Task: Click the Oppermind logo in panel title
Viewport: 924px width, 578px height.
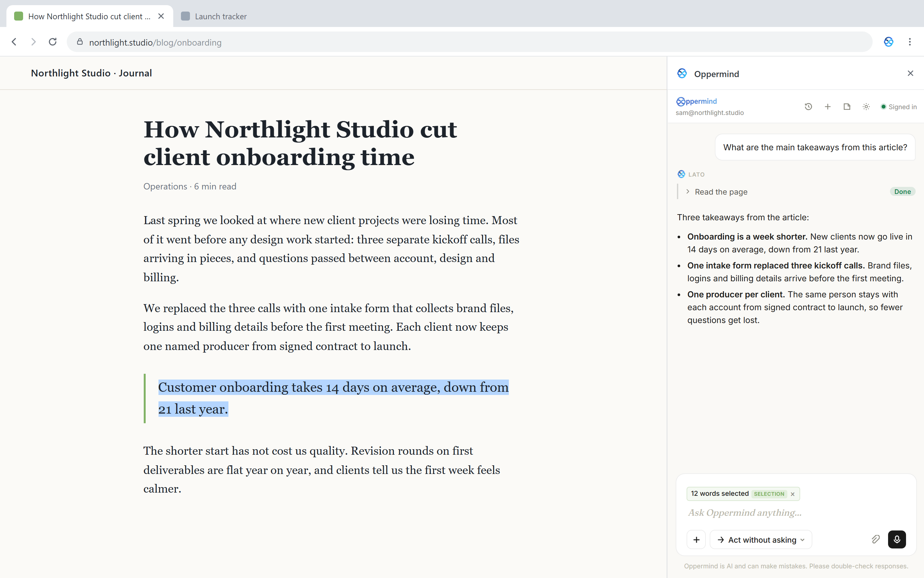Action: click(x=682, y=74)
